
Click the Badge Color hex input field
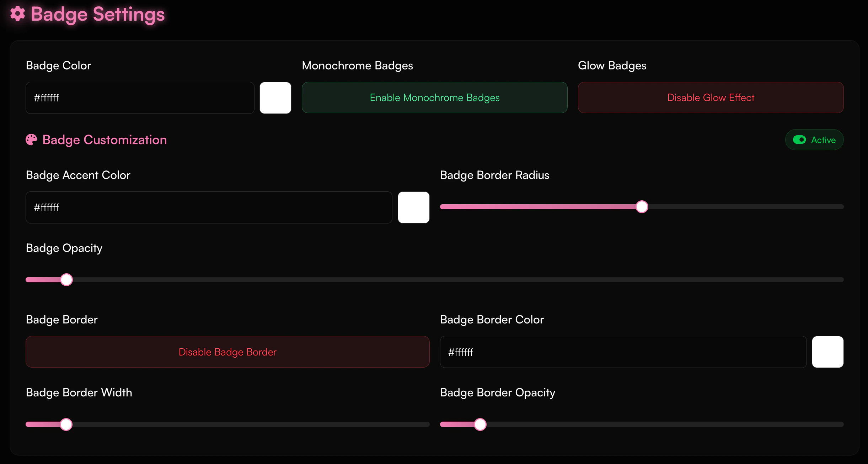tap(140, 97)
